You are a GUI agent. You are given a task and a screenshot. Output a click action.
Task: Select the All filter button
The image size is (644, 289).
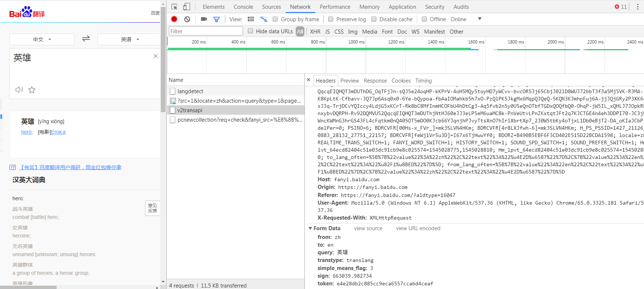300,32
